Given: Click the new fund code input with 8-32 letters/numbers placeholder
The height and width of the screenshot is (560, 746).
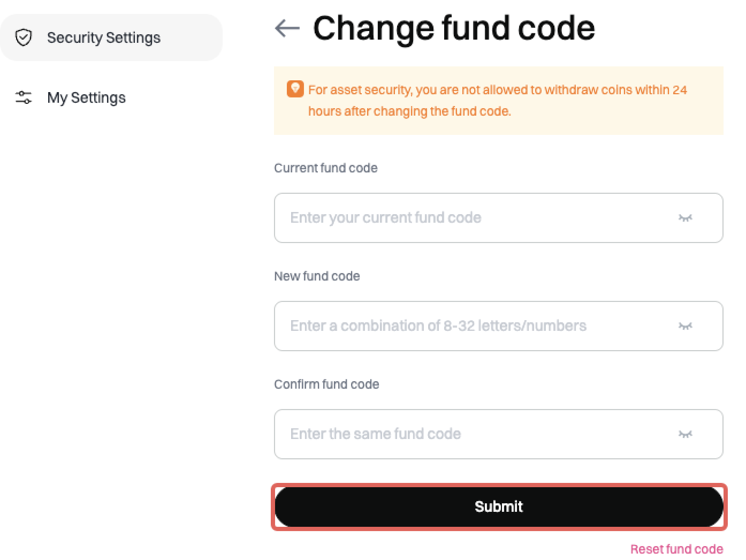Looking at the screenshot, I should click(x=471, y=326).
